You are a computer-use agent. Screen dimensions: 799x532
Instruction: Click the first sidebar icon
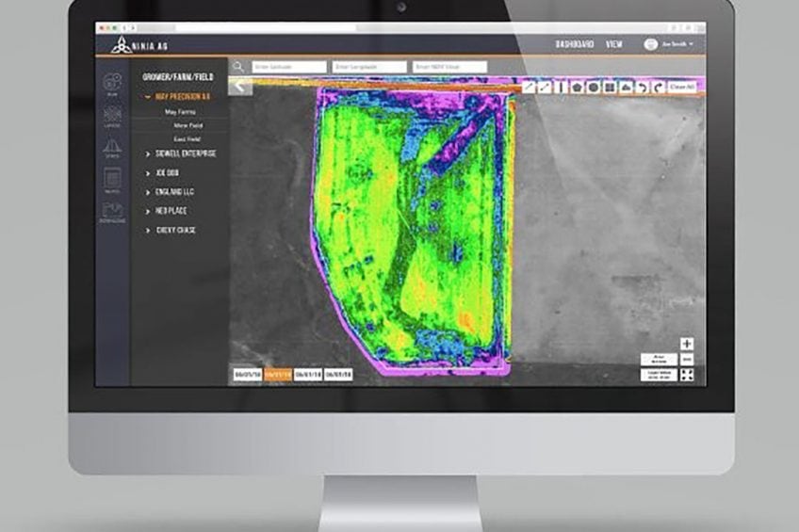(112, 84)
